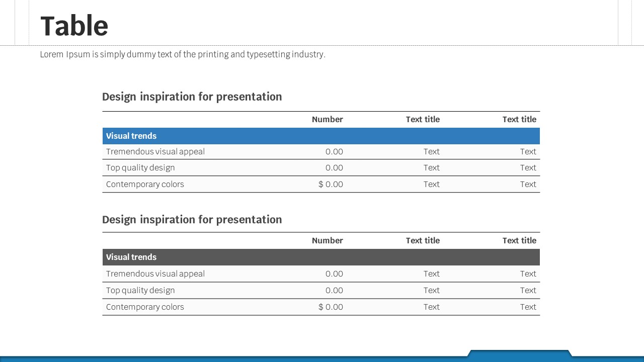Screen dimensions: 644x362
Task: Select "Contemporary colors" in the upper table
Action: [145, 184]
